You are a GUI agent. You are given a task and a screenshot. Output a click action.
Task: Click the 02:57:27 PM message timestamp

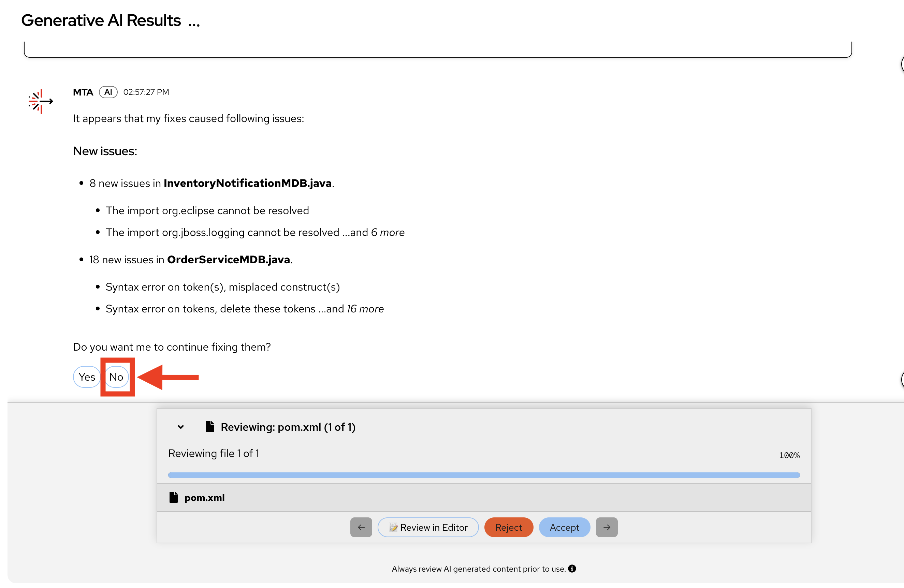click(x=146, y=92)
